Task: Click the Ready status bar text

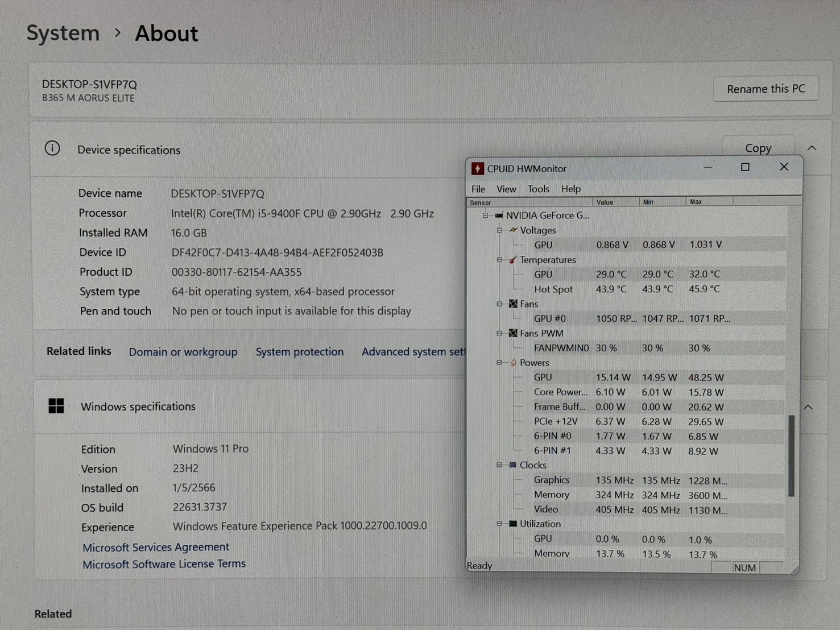Action: tap(479, 566)
